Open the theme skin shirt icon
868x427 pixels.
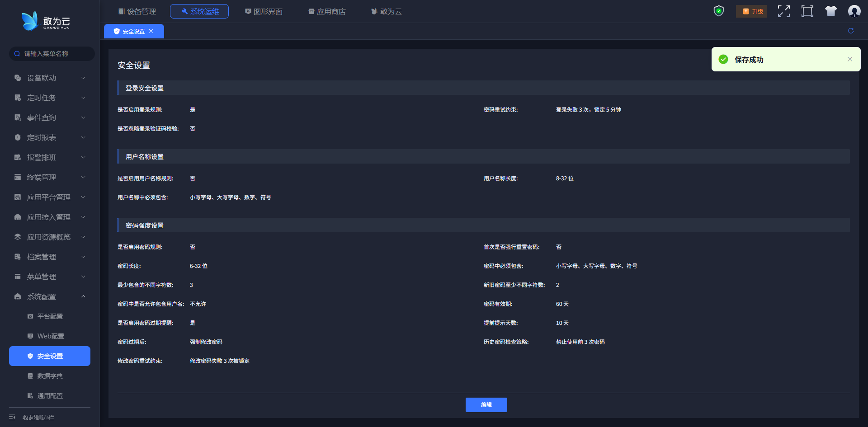tap(830, 11)
